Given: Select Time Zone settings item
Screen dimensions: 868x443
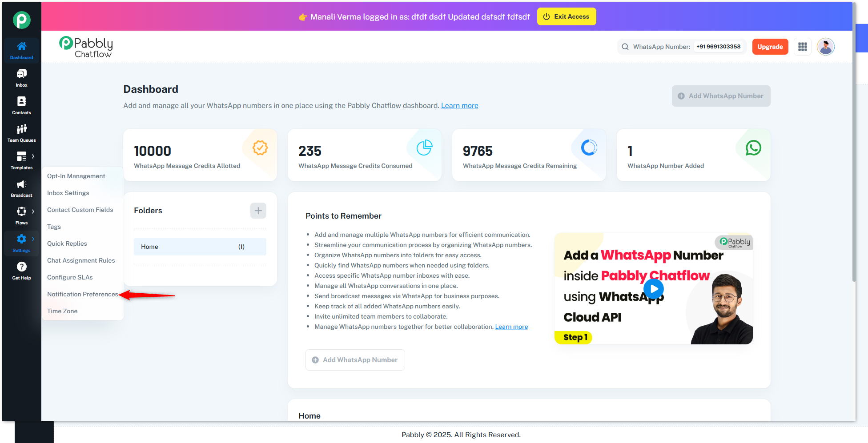Looking at the screenshot, I should [62, 311].
